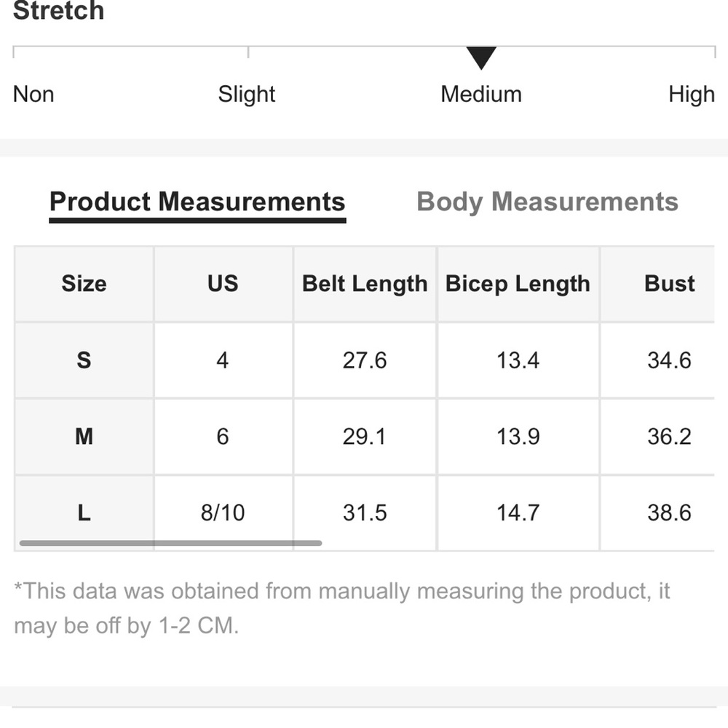Viewport: 728px width, 728px height.
Task: Click the Size column header
Action: [x=84, y=283]
